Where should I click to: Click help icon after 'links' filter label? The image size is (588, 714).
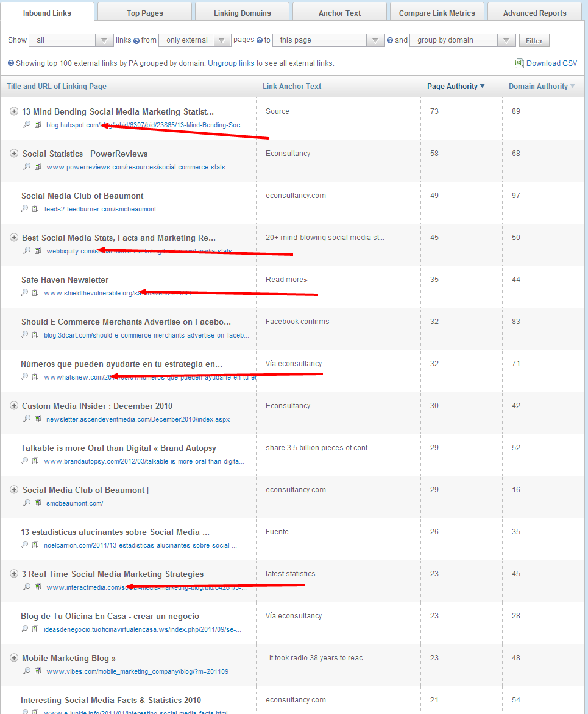click(136, 41)
